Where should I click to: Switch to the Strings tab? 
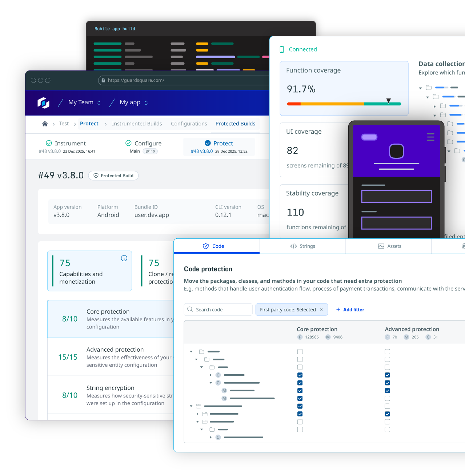(x=302, y=246)
